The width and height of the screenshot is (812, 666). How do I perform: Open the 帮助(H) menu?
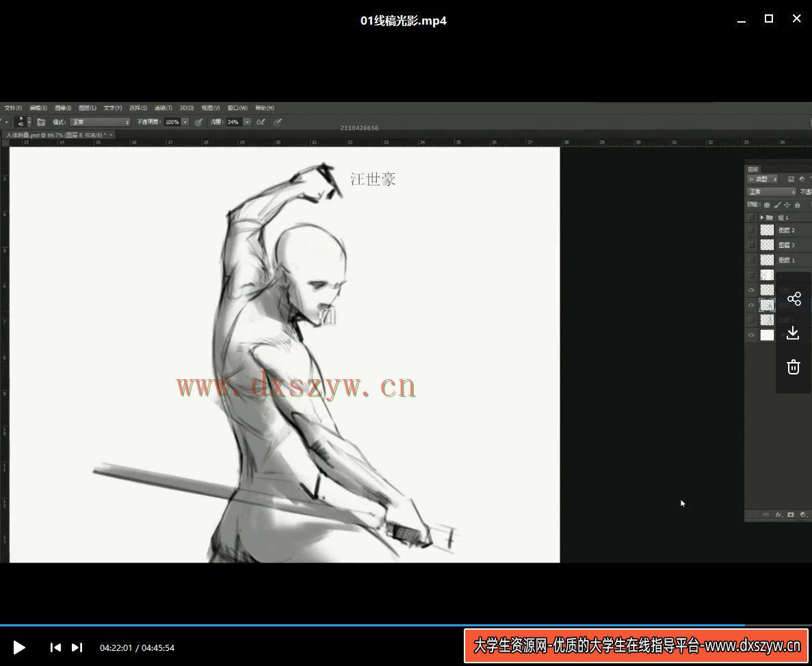264,107
